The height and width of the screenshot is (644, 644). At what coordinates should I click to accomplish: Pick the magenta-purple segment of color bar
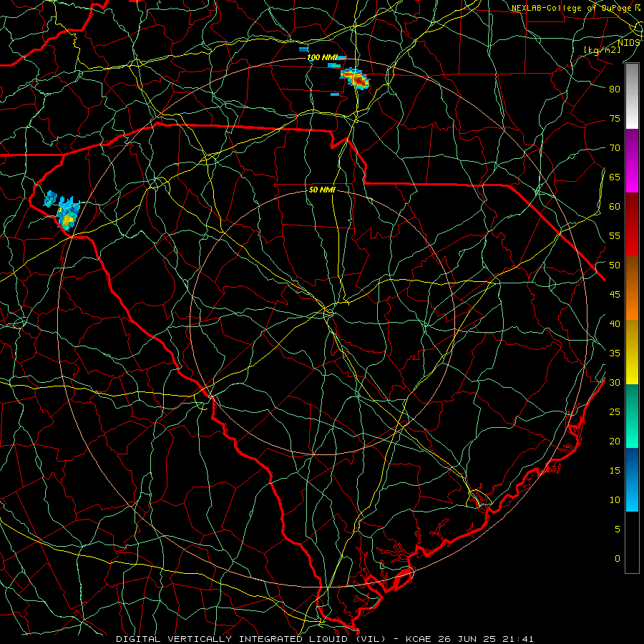(632, 160)
